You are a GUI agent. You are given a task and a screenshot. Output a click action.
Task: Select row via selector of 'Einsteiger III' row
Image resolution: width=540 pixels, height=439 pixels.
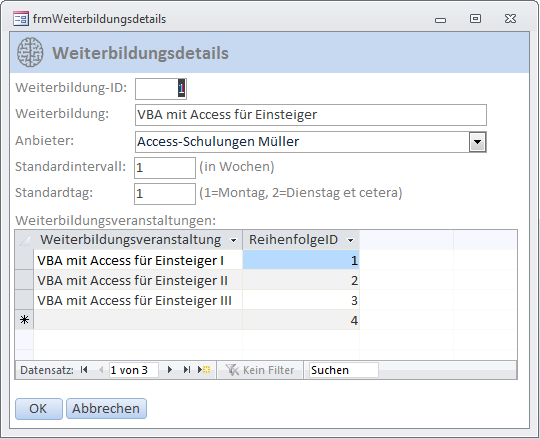[x=24, y=300]
